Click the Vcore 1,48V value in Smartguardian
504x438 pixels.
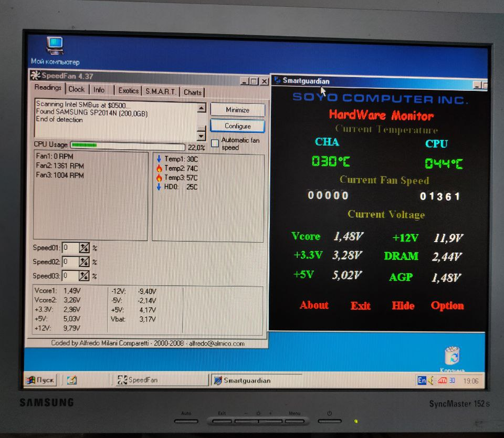pyautogui.click(x=349, y=236)
